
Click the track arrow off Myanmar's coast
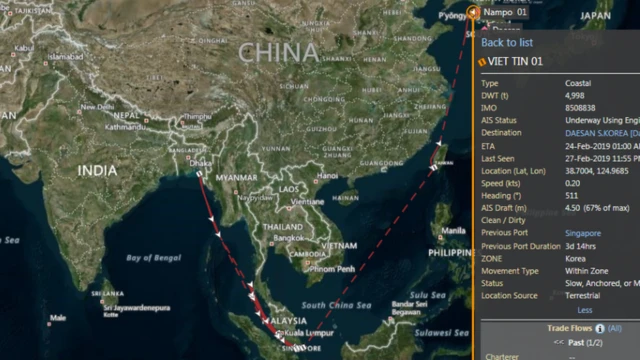[211, 219]
